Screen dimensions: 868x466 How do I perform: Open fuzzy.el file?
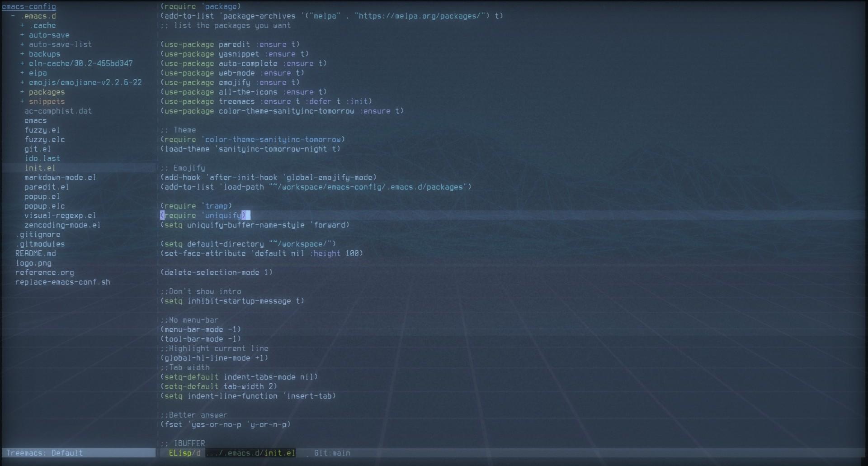(42, 130)
